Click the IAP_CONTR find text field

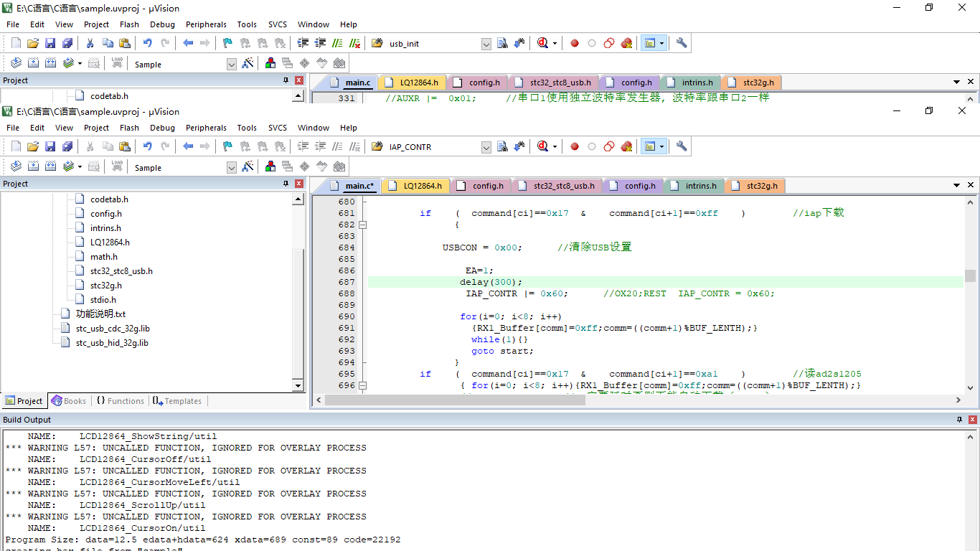point(434,147)
